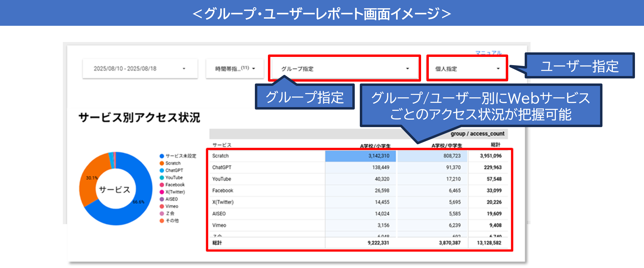Open the 個人指定 user dropdown
644x268 pixels.
click(467, 69)
